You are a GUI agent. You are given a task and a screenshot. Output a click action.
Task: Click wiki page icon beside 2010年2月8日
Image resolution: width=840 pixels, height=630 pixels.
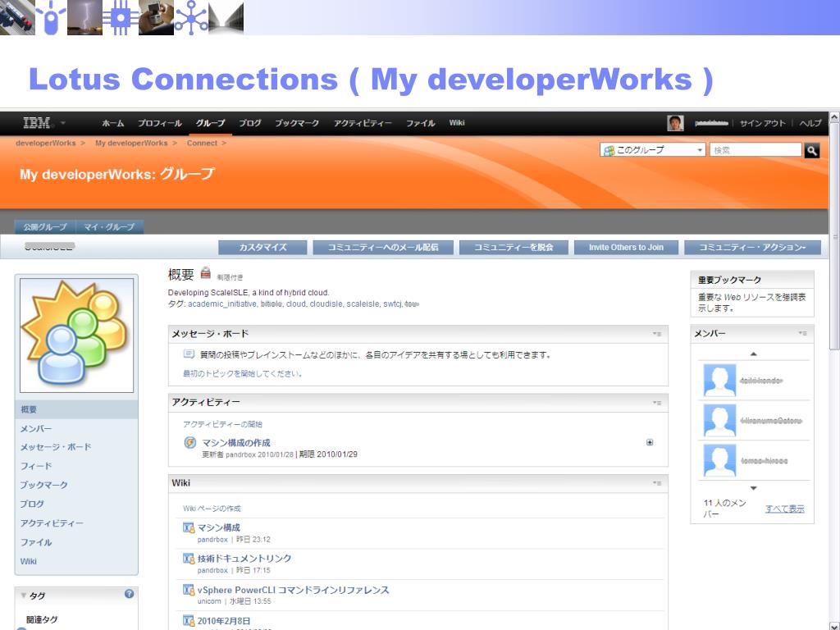pyautogui.click(x=189, y=621)
